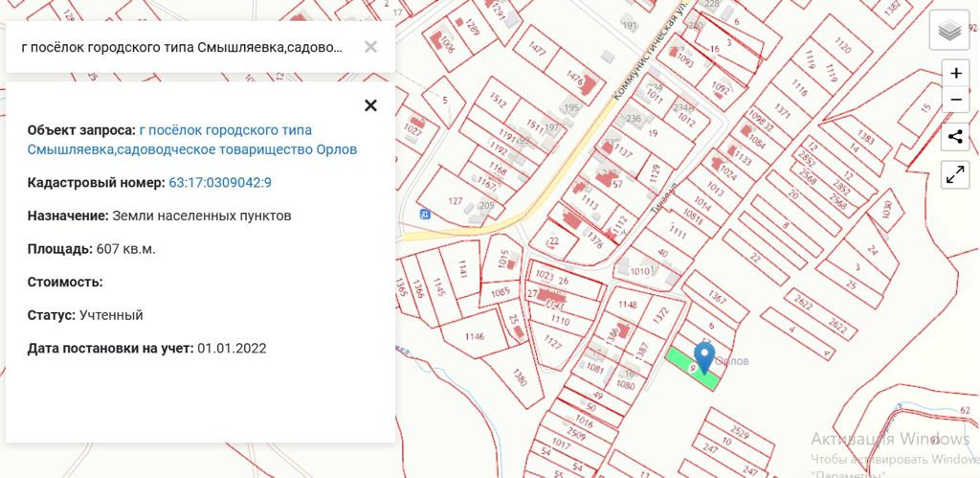Image resolution: width=980 pixels, height=478 pixels.
Task: Select parcel 1512 on the map
Action: point(498,101)
